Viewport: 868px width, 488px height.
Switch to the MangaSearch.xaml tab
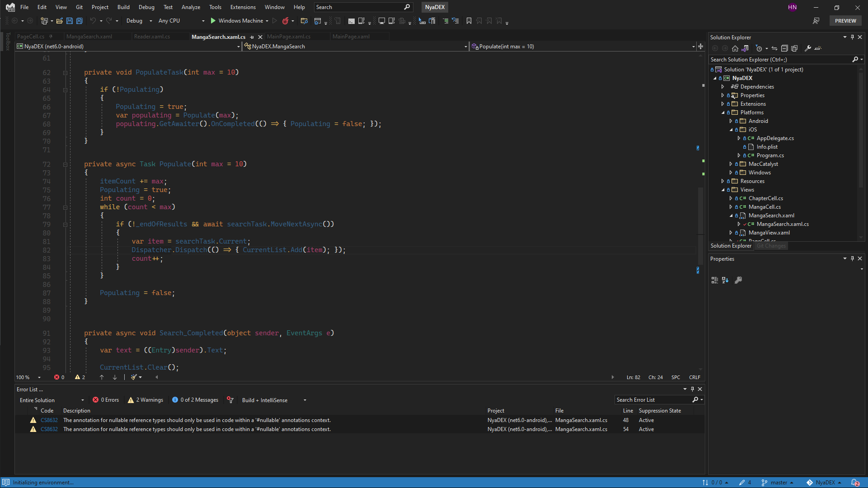pyautogui.click(x=90, y=36)
